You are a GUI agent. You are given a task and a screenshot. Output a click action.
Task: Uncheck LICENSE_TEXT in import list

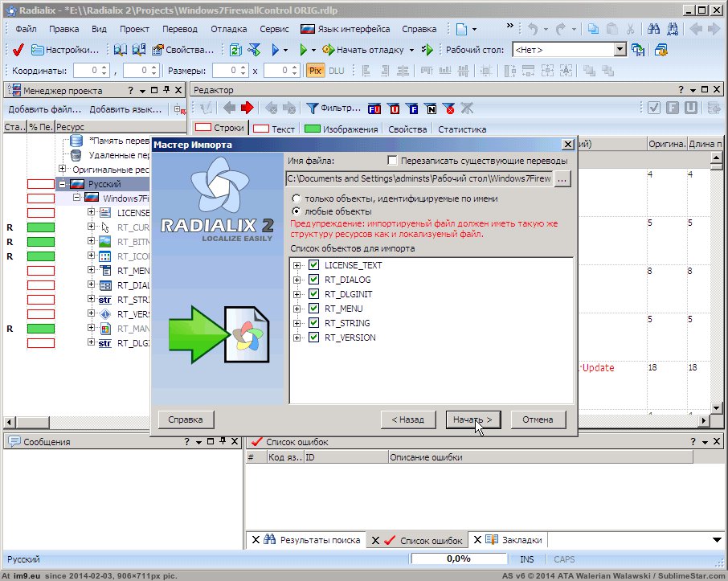(314, 264)
